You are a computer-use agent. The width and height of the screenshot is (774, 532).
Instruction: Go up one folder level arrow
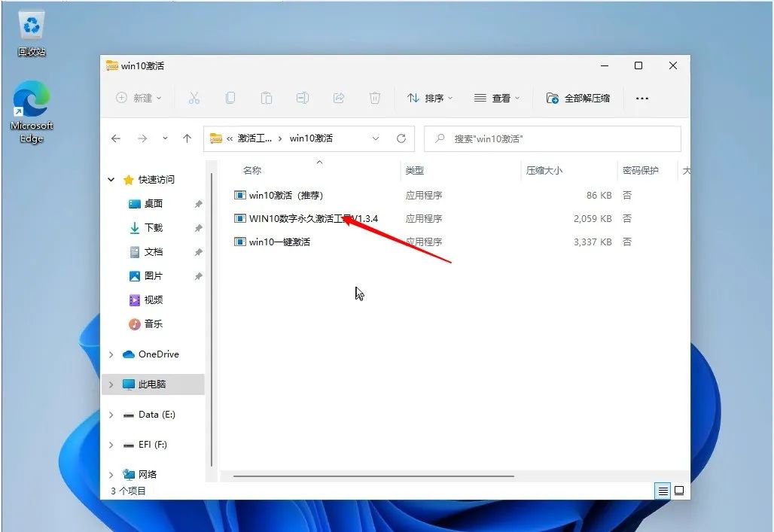[x=187, y=138]
